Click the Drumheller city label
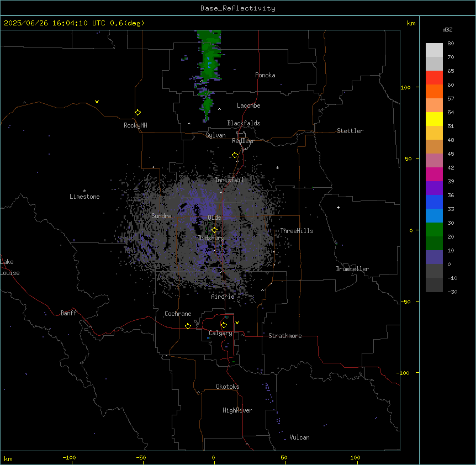Image resolution: width=476 pixels, height=465 pixels. point(352,269)
